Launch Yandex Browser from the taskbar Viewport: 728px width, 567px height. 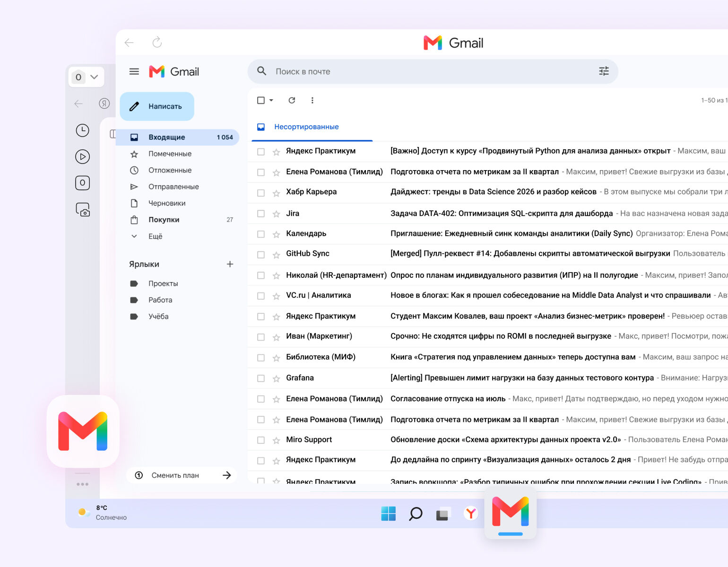[471, 513]
